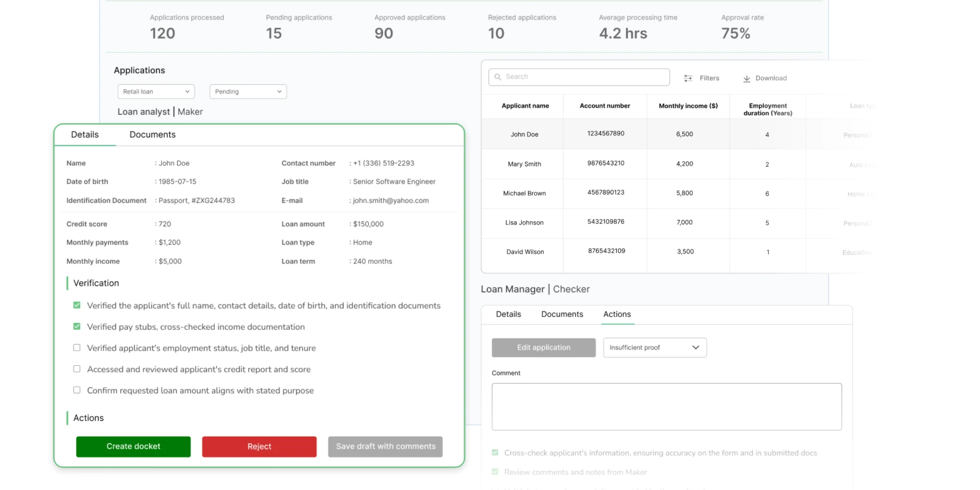The height and width of the screenshot is (490, 980).
Task: Check the credit report reviewed box
Action: (77, 369)
